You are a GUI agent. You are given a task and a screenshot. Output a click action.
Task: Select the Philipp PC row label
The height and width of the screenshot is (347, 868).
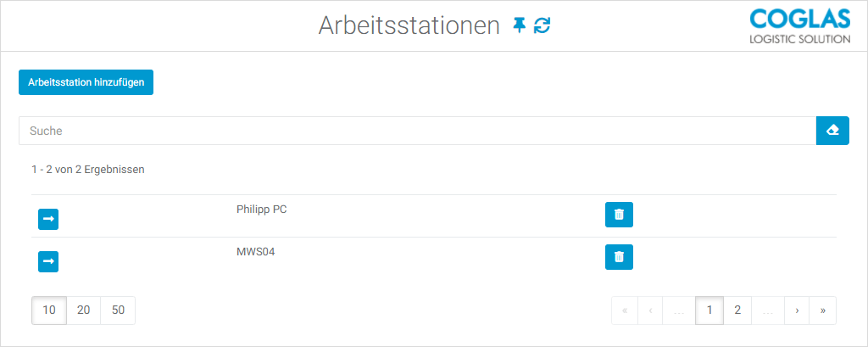[x=261, y=210]
